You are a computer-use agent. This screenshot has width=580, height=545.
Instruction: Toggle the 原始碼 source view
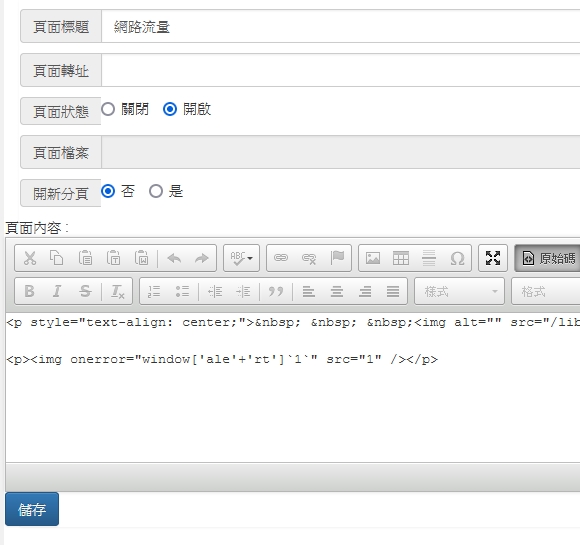click(547, 258)
